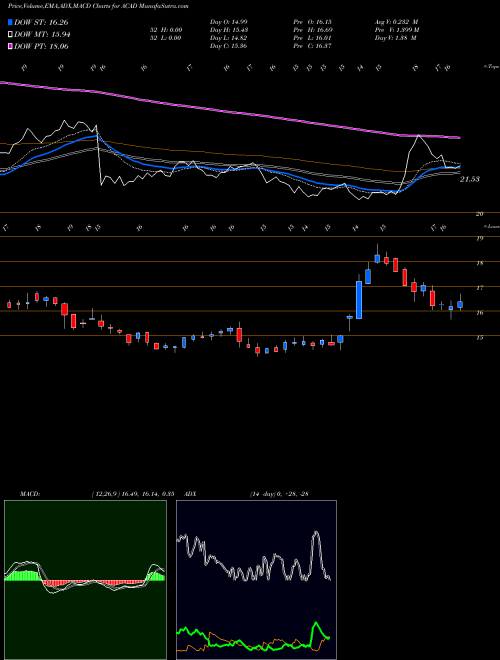This screenshot has width=500, height=660.
Task: Click the 19 price axis label
Action: tap(479, 238)
